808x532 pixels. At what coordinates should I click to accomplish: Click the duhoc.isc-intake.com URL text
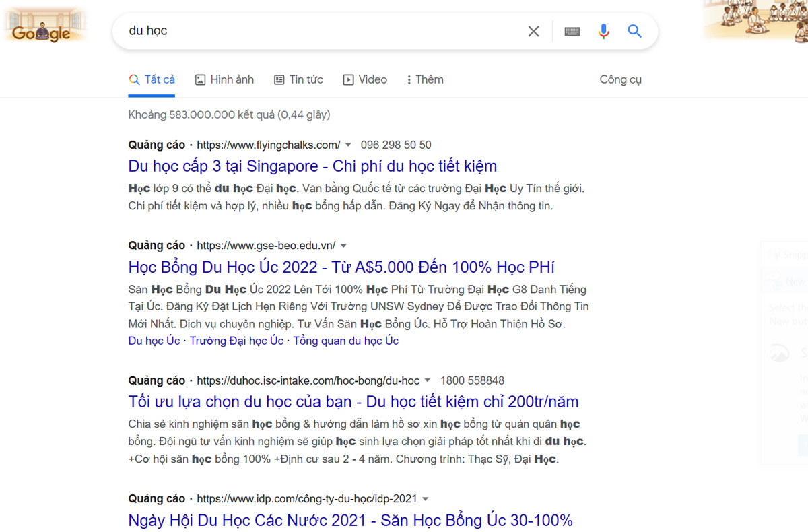click(x=308, y=380)
